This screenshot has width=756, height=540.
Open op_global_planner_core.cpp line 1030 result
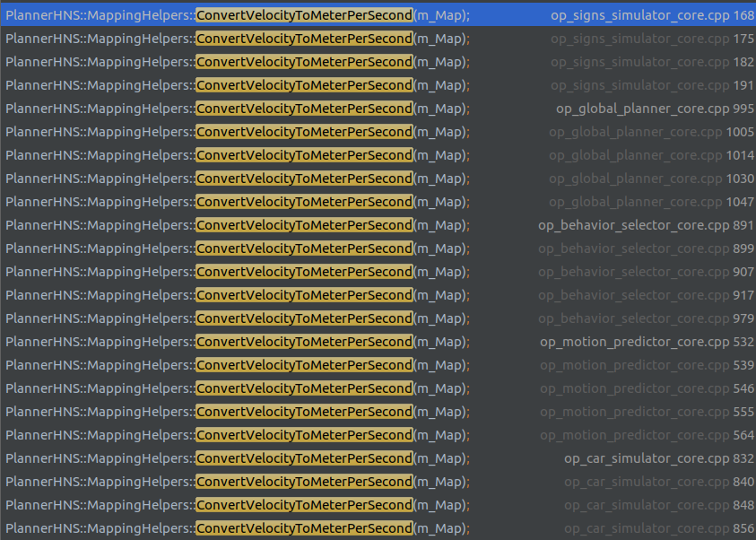click(x=359, y=178)
